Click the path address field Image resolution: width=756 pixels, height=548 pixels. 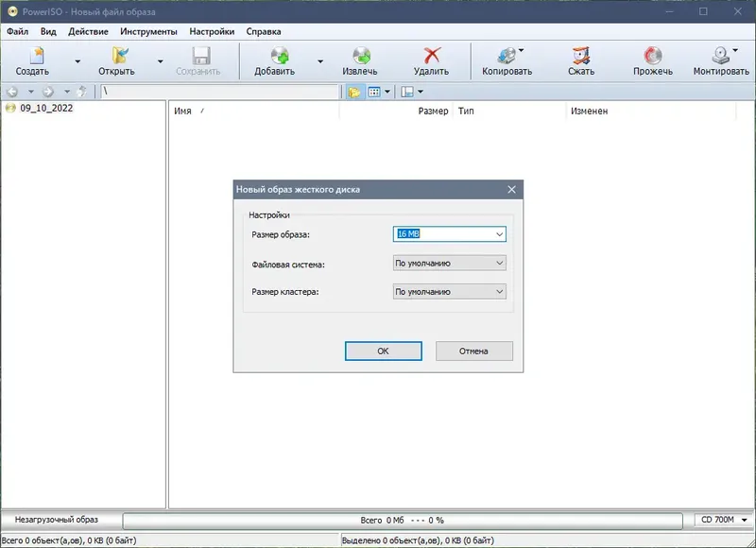pyautogui.click(x=220, y=92)
